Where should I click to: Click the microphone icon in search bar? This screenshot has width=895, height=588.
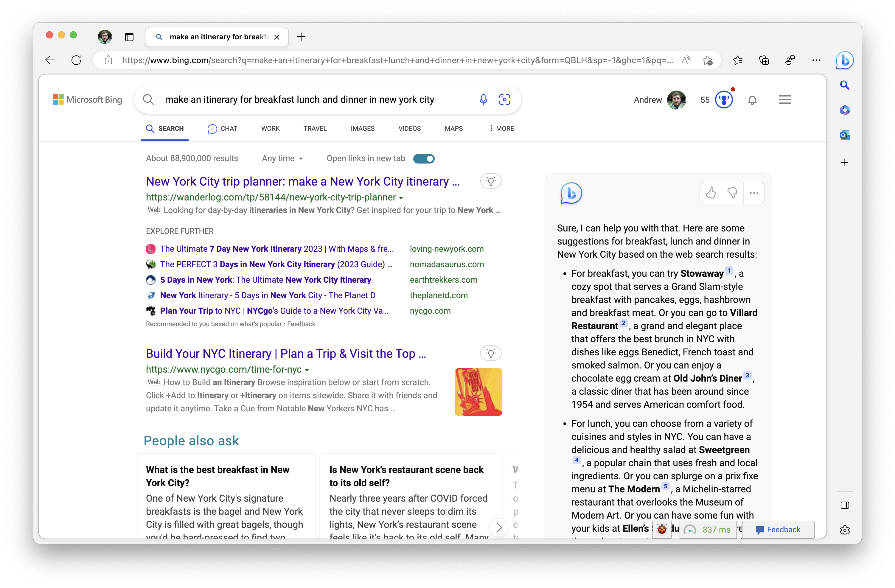click(482, 100)
